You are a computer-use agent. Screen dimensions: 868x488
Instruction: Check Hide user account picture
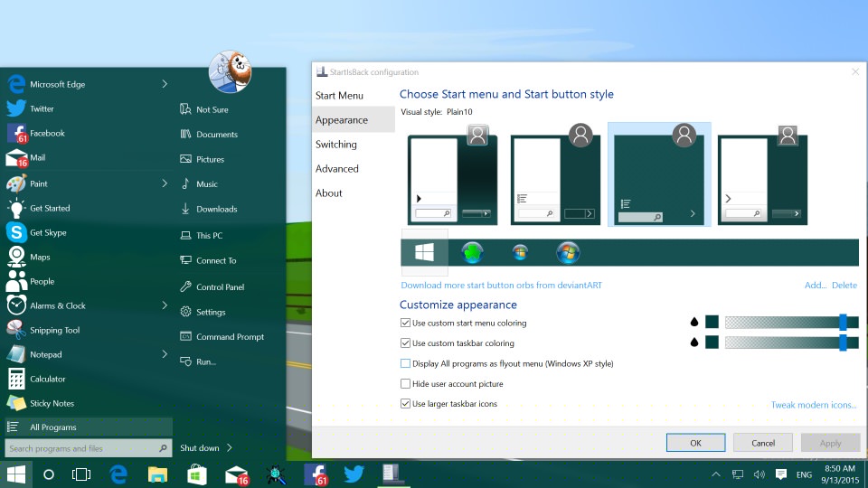point(406,384)
